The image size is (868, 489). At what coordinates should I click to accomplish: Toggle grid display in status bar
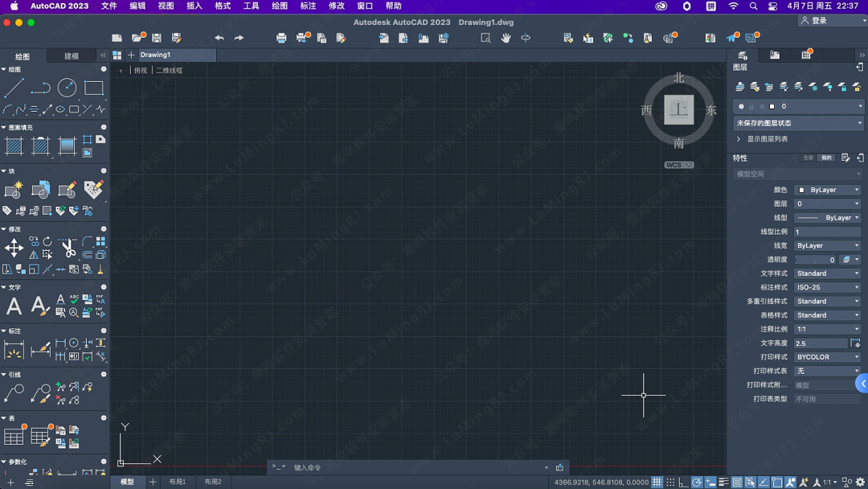(x=657, y=483)
